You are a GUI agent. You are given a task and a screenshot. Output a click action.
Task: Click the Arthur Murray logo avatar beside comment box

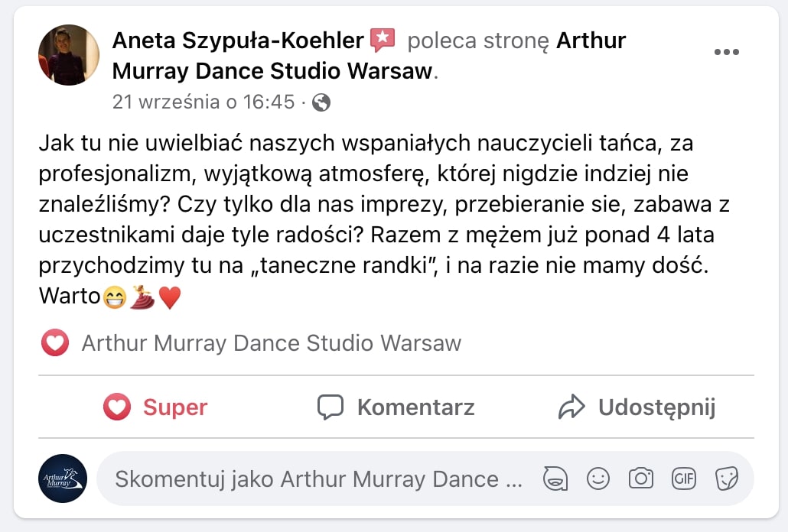pos(63,478)
